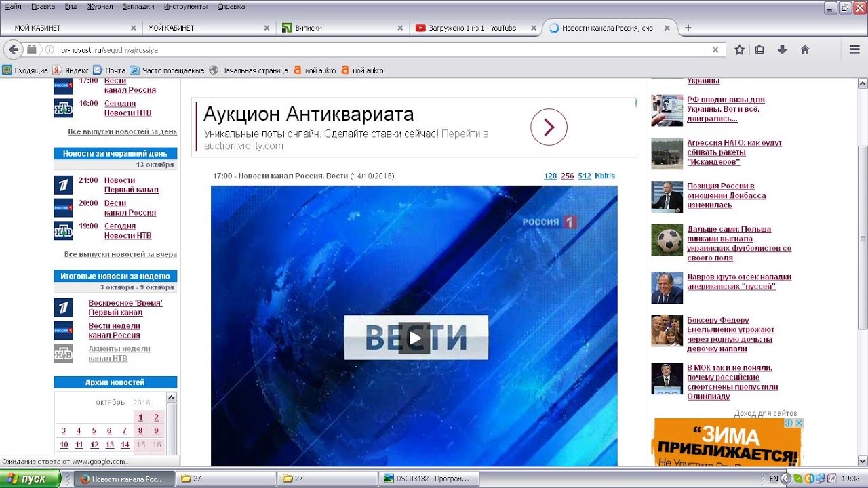Open the bookmarks list icon
This screenshot has height=488, width=868.
pyautogui.click(x=759, y=49)
